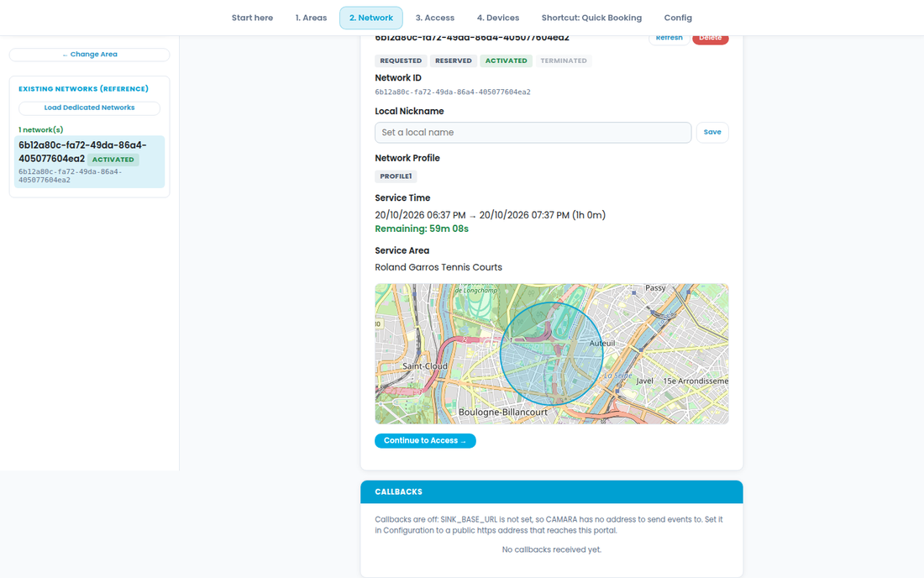Viewport: 924px width, 578px height.
Task: Click the service area map
Action: pos(552,354)
